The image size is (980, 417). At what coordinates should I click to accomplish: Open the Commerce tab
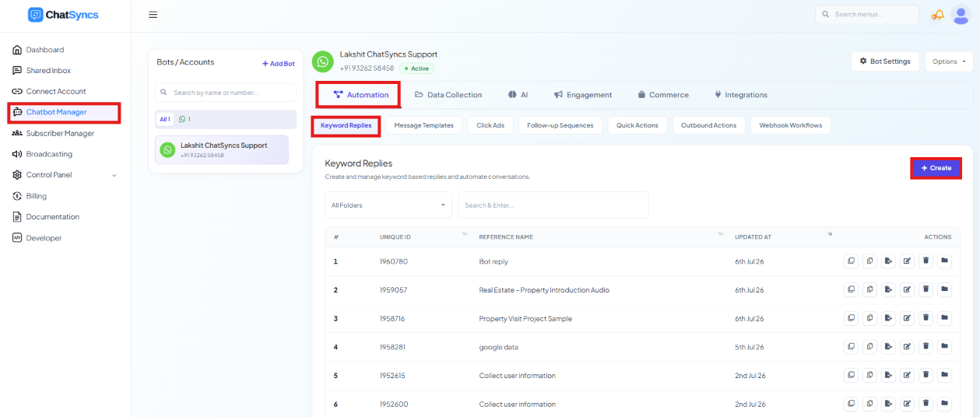coord(663,95)
